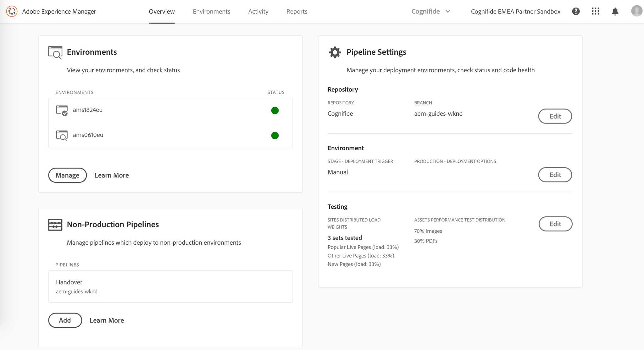Image resolution: width=644 pixels, height=350 pixels.
Task: Switch to the Reports tab
Action: click(297, 12)
